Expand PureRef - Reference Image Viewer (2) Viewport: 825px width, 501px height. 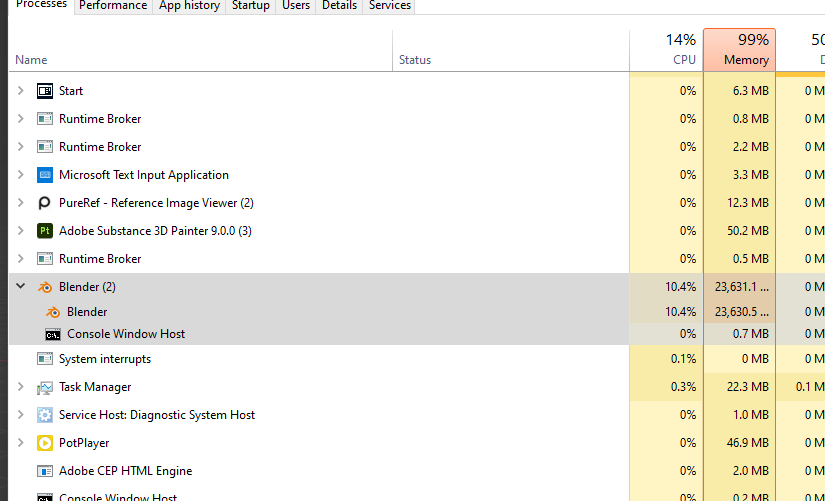pos(21,203)
